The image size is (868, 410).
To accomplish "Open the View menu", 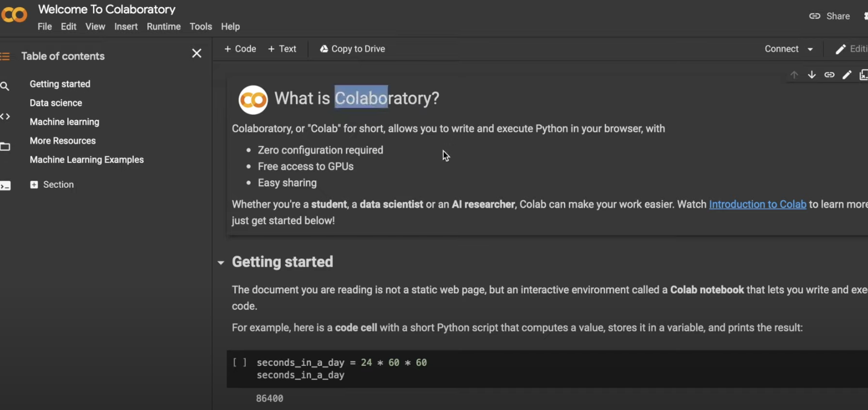I will point(95,26).
